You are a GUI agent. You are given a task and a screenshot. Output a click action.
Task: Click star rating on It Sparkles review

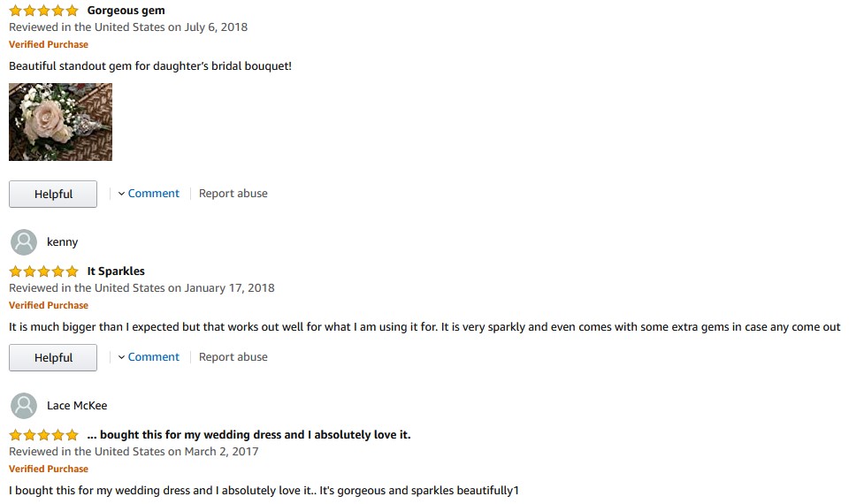[43, 271]
